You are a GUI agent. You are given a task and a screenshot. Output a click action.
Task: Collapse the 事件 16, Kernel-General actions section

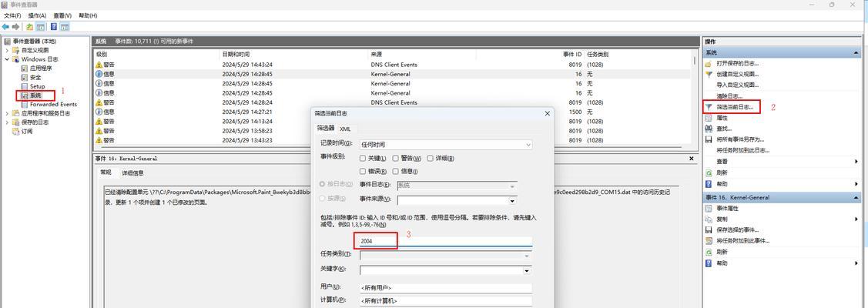pyautogui.click(x=856, y=197)
